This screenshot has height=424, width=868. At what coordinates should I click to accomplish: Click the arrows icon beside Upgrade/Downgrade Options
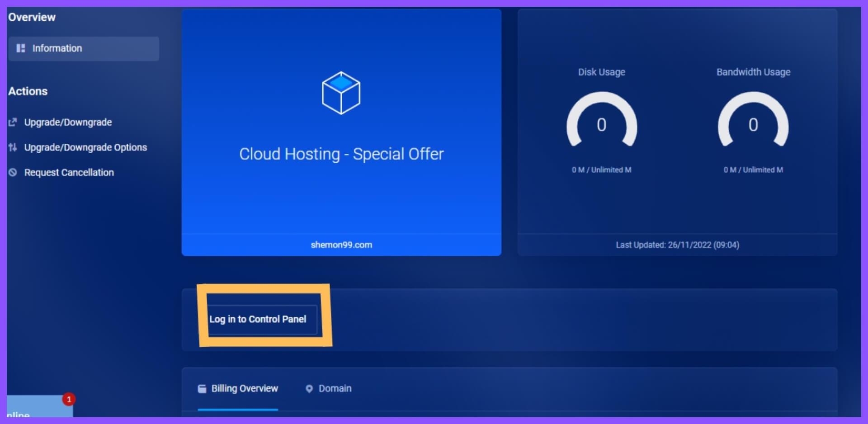[x=13, y=147]
